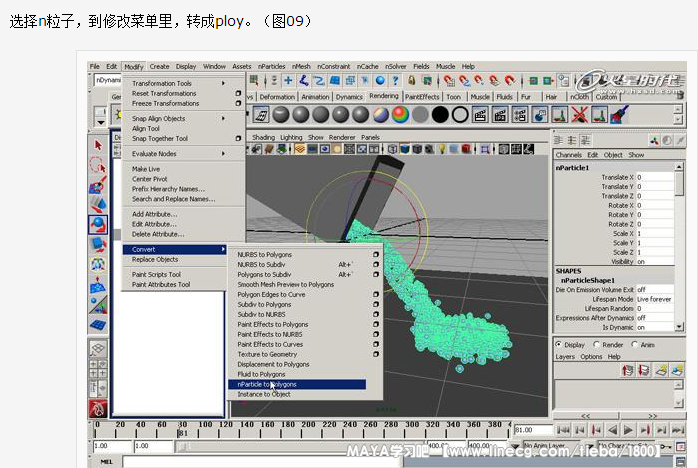
Task: Open Texture to Geometry option box
Action: coord(376,354)
